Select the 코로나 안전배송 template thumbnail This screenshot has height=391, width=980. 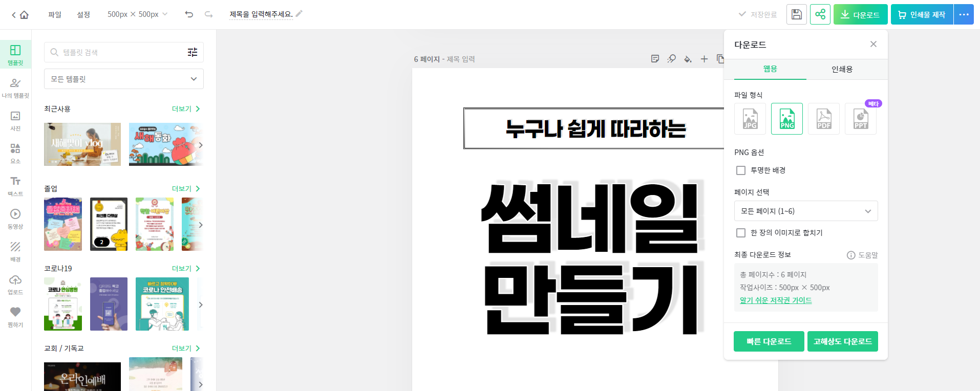click(162, 304)
